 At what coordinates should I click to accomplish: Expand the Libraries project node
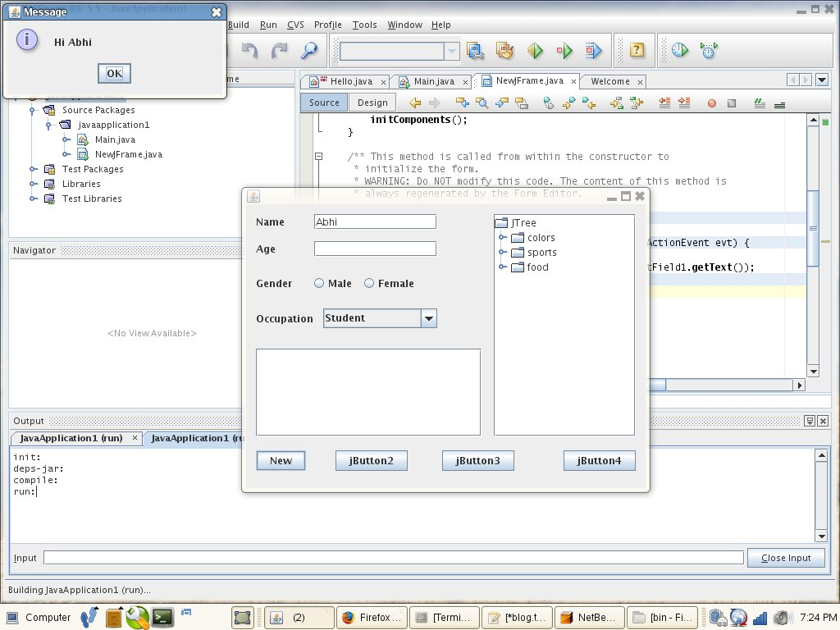pyautogui.click(x=34, y=184)
